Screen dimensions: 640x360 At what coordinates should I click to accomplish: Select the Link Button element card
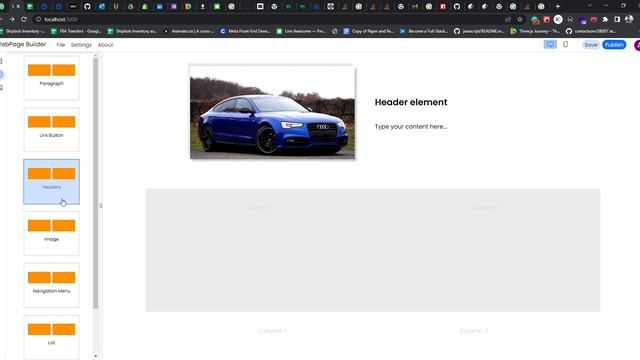point(51,129)
